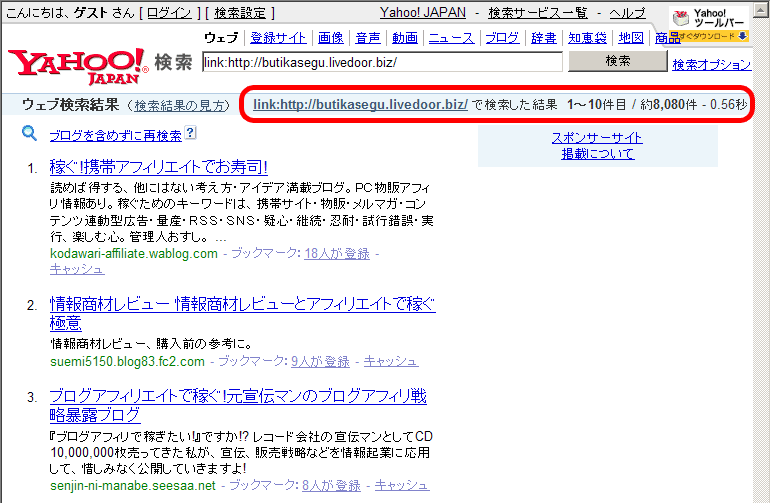Click the Yahoo! JAPAN logo
This screenshot has width=771, height=503.
click(x=78, y=66)
